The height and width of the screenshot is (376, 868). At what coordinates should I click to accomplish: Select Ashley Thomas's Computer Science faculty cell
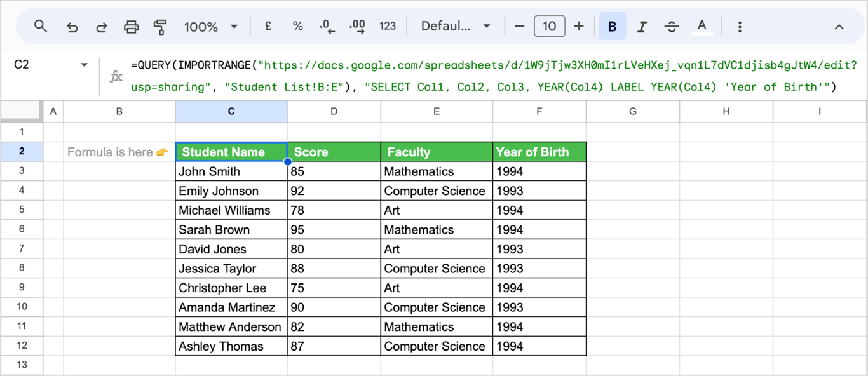pos(437,346)
